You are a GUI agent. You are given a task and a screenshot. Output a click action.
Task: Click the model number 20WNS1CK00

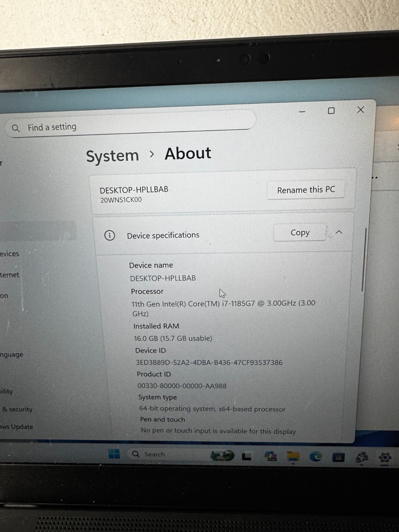pos(121,200)
